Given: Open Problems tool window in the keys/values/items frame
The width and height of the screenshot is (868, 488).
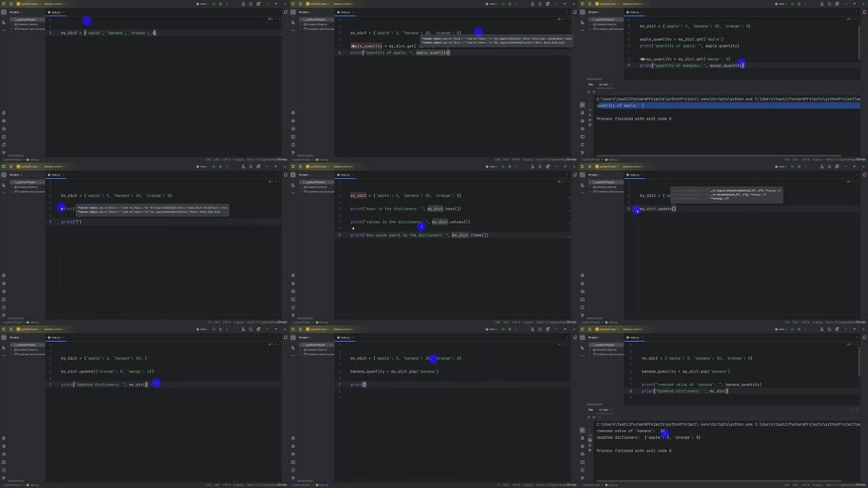Looking at the screenshot, I should pos(293,307).
